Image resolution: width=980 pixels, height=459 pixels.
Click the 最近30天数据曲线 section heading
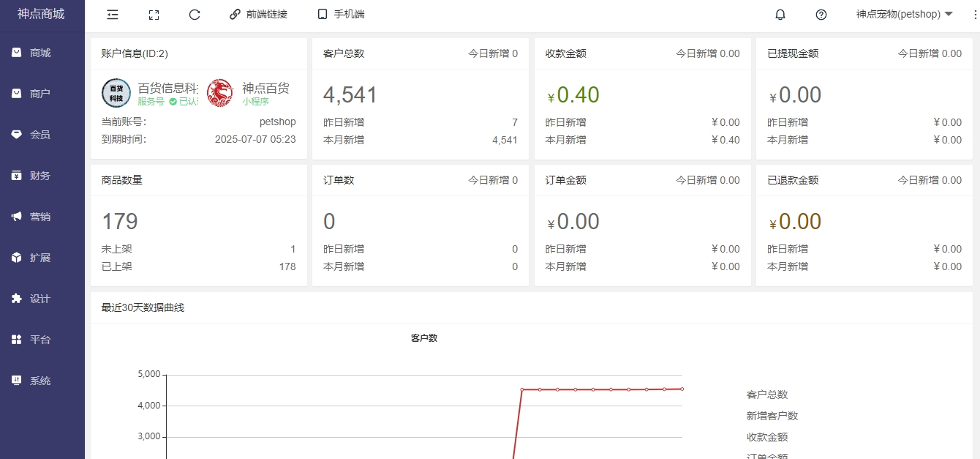point(143,307)
